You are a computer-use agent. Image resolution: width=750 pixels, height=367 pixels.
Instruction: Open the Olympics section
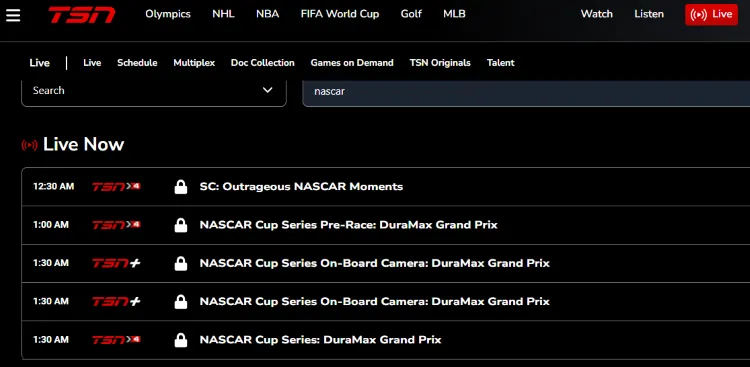(168, 14)
